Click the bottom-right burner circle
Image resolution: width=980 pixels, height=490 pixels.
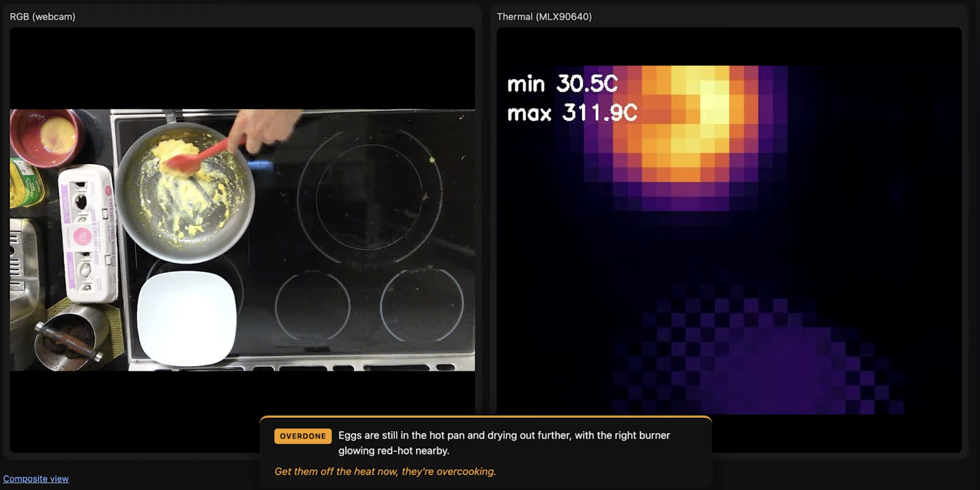coord(421,305)
